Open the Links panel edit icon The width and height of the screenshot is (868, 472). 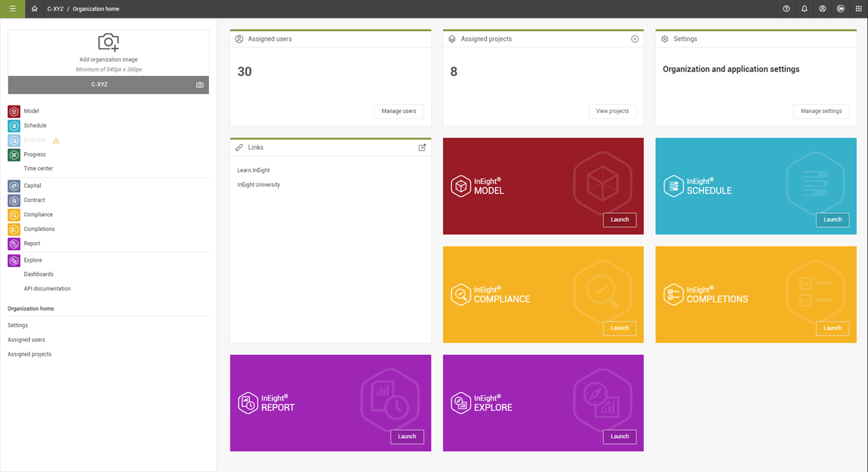coord(422,148)
